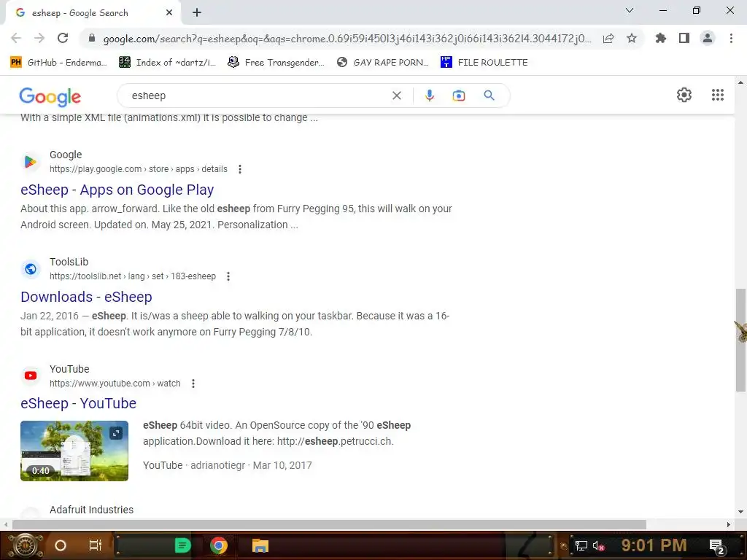Screen dimensions: 747x560
Task: Open the Index of ~dartz bookmark
Action: [x=167, y=63]
